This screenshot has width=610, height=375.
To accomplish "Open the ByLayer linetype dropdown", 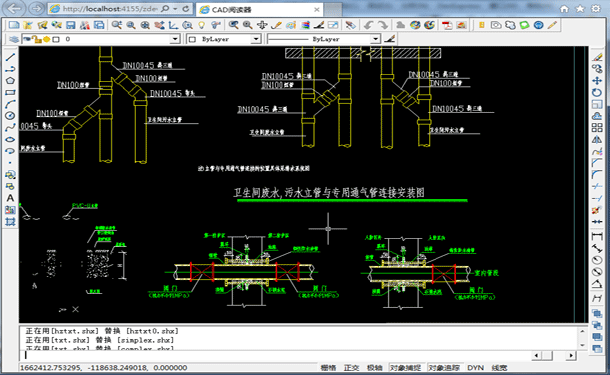I will 375,39.
